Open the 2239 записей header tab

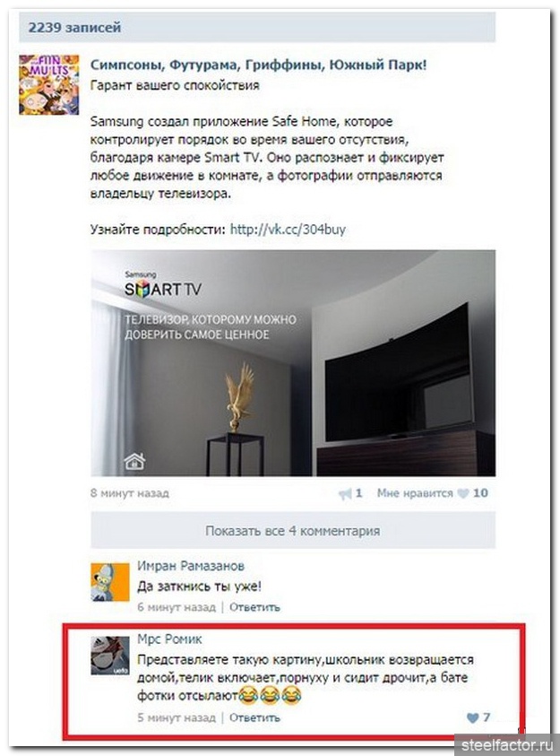pyautogui.click(x=74, y=28)
